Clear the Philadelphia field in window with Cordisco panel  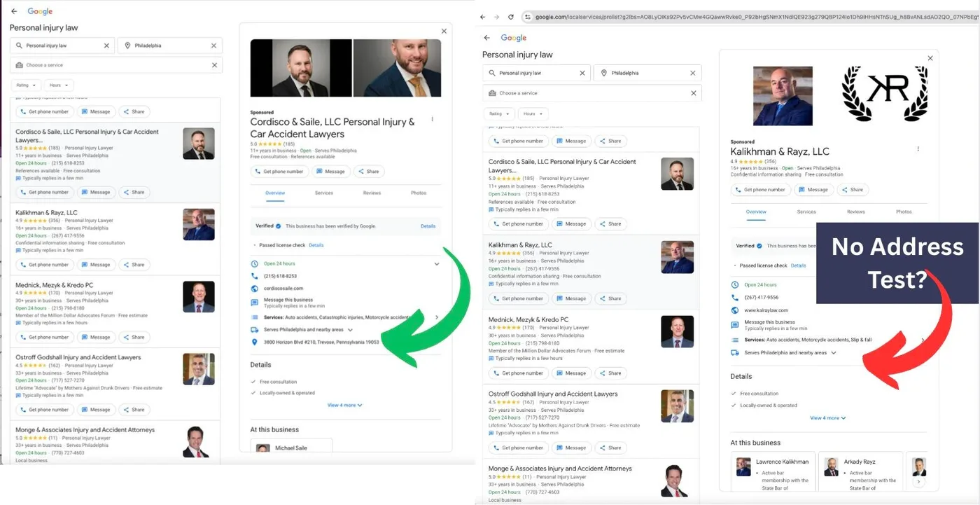(213, 46)
